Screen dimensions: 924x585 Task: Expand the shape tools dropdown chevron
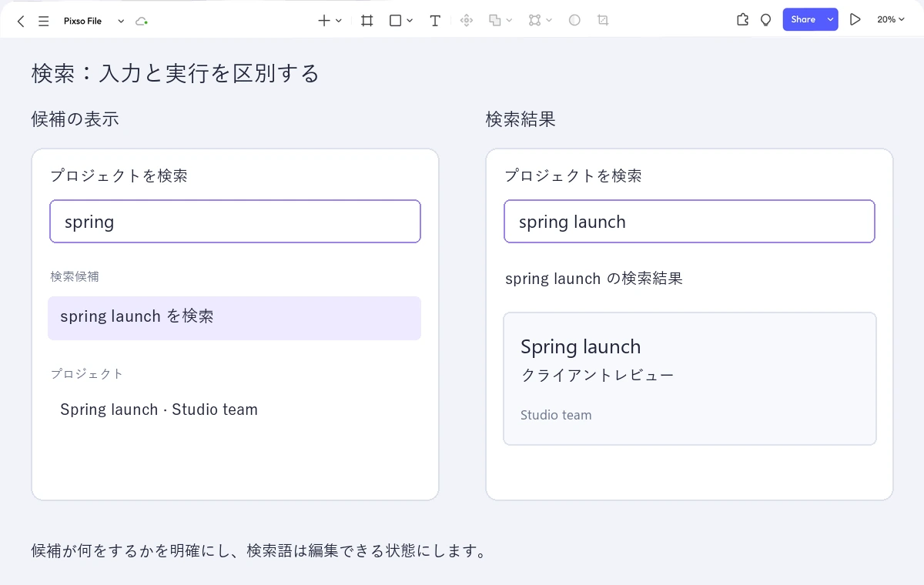point(410,21)
